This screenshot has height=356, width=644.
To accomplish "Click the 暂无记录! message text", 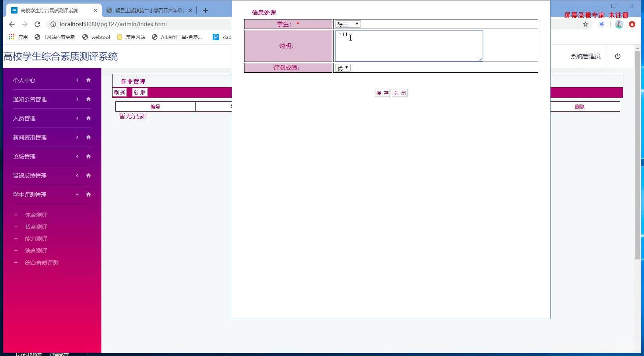I will point(133,116).
